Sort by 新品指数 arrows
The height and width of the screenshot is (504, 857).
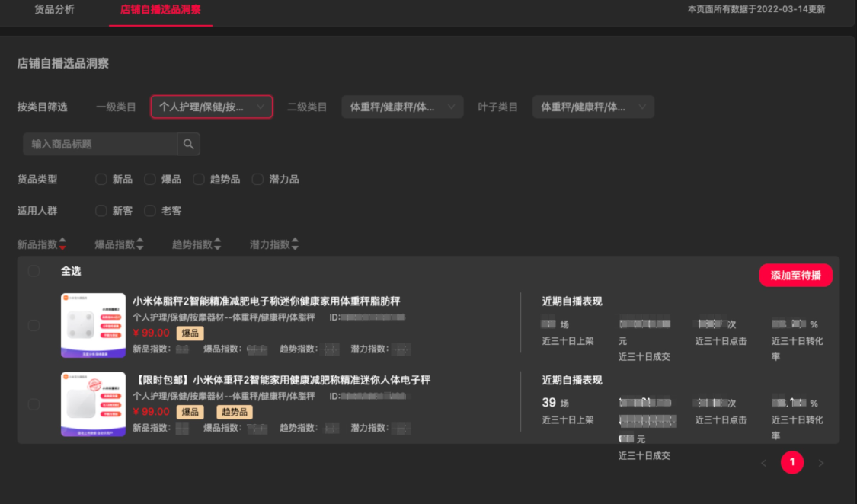pos(62,244)
